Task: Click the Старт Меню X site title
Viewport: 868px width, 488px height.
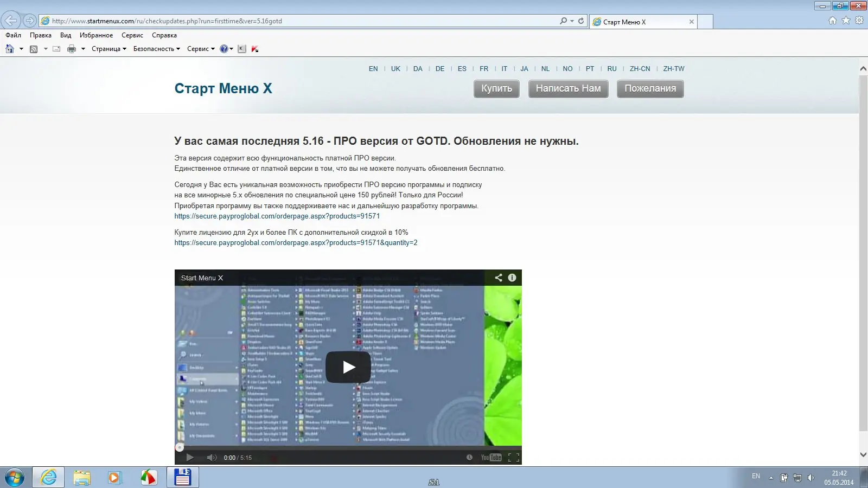Action: tap(224, 88)
